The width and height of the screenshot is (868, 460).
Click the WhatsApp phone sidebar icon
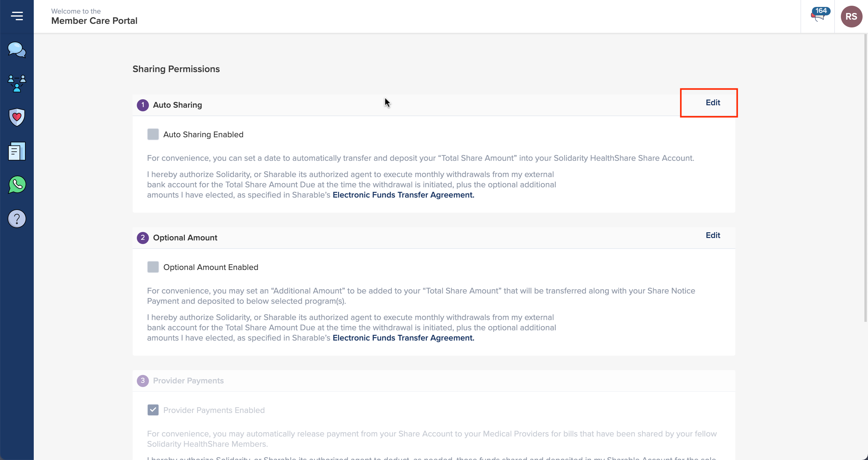(17, 185)
